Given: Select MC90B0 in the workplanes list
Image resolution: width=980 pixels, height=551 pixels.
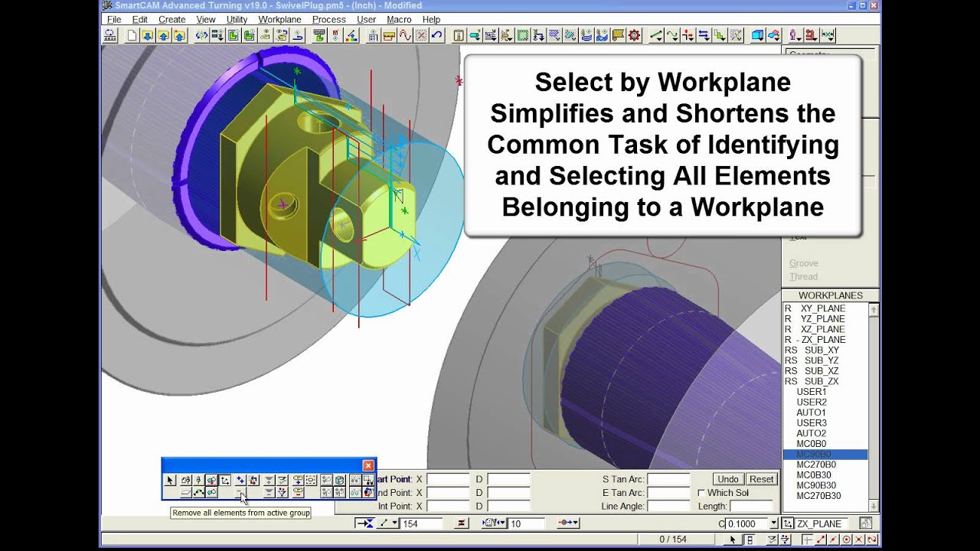Looking at the screenshot, I should click(825, 455).
